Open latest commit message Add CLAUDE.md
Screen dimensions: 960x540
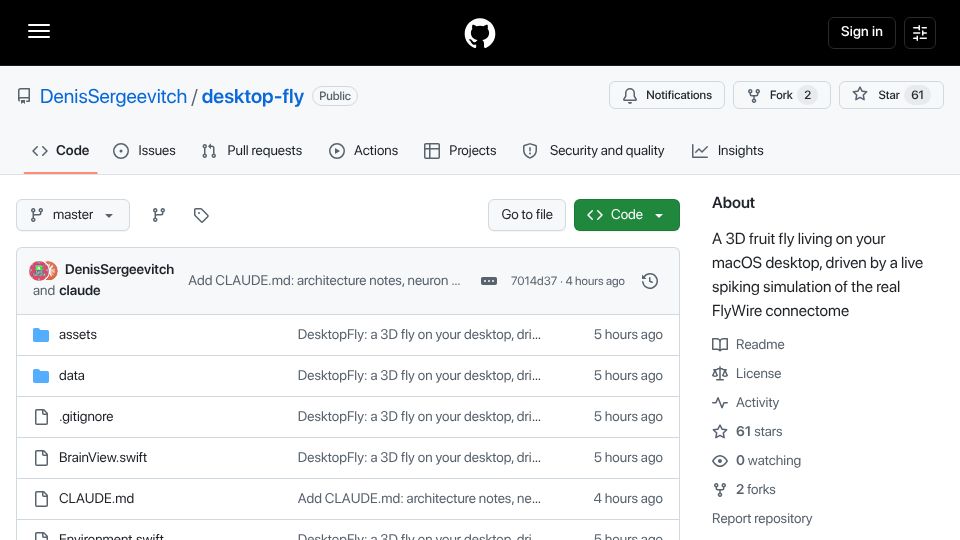pyautogui.click(x=324, y=280)
